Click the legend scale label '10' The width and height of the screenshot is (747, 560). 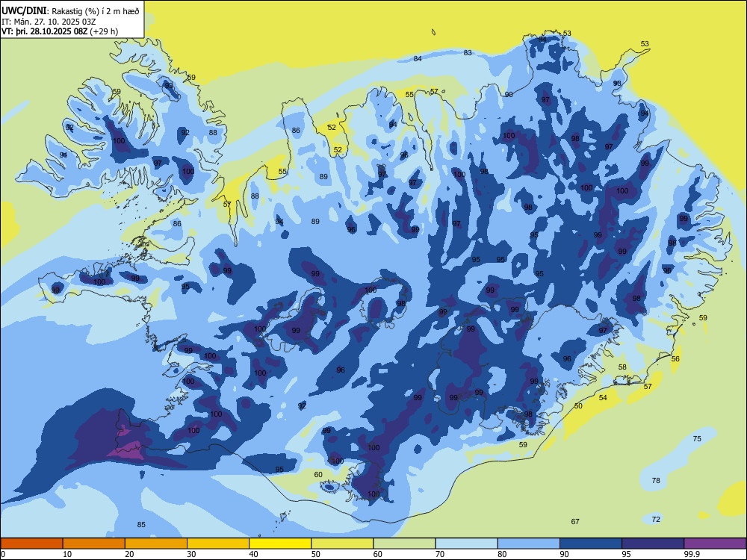(67, 554)
